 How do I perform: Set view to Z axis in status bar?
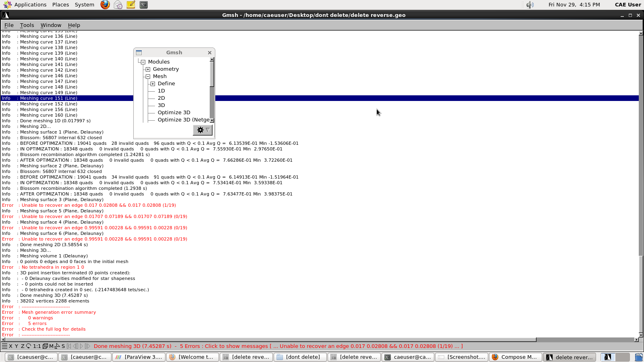tap(23, 346)
